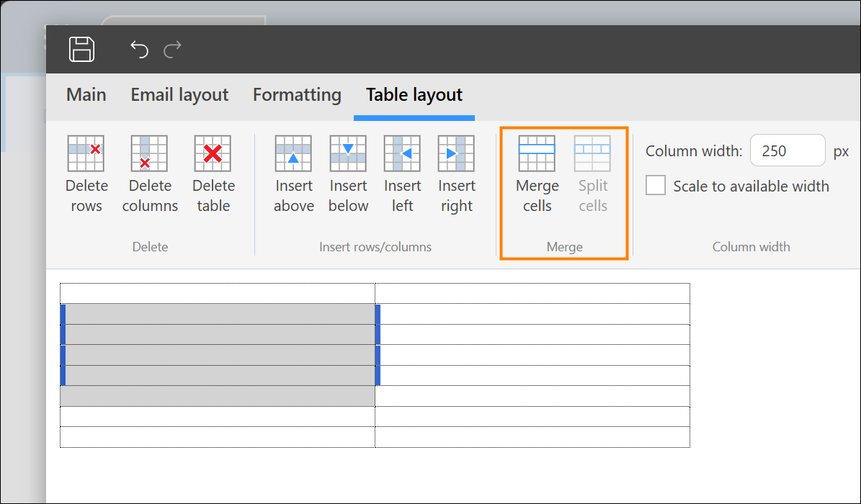The height and width of the screenshot is (504, 861).
Task: Select the Table layout tab
Action: pyautogui.click(x=414, y=95)
